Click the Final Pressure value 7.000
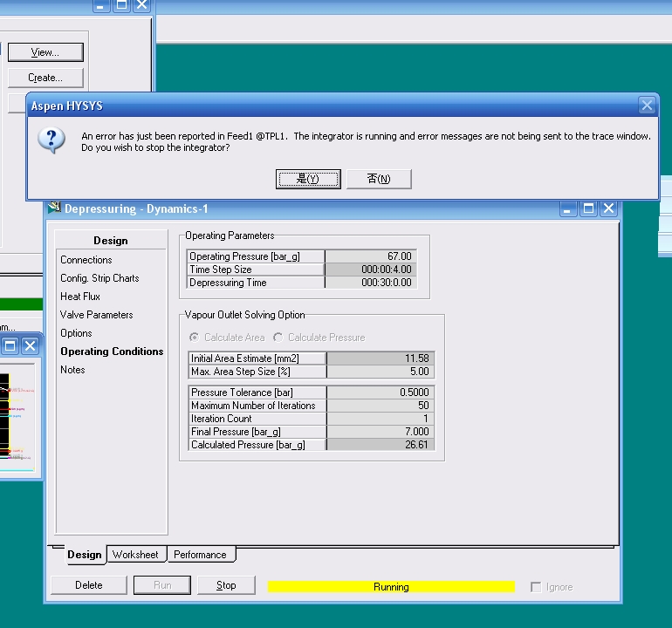This screenshot has width=672, height=628. coord(381,432)
